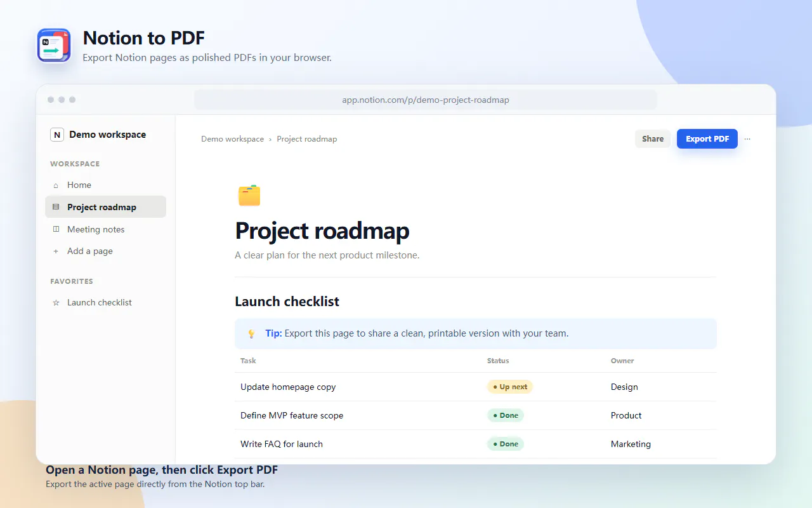This screenshot has width=812, height=508.
Task: Click the star icon beside Launch checklist
Action: tap(56, 303)
